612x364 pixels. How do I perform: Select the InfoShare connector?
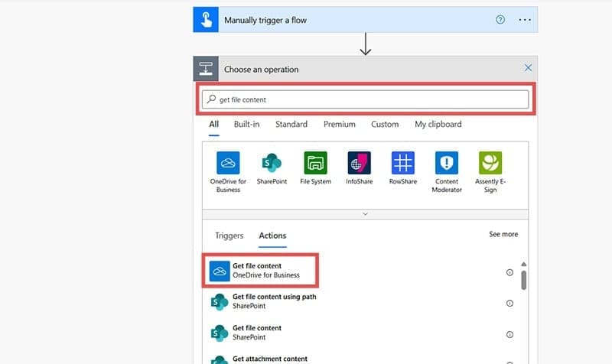click(x=359, y=168)
